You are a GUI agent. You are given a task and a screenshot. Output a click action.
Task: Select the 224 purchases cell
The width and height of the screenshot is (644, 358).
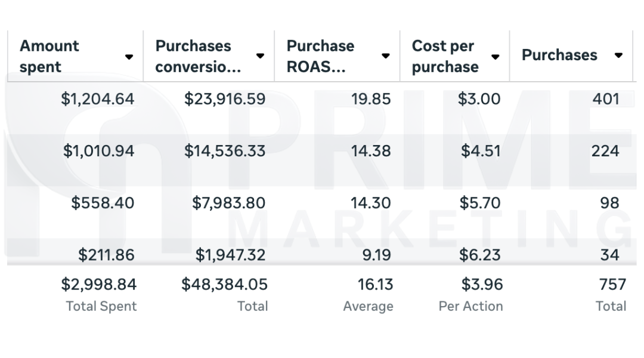[x=605, y=151]
